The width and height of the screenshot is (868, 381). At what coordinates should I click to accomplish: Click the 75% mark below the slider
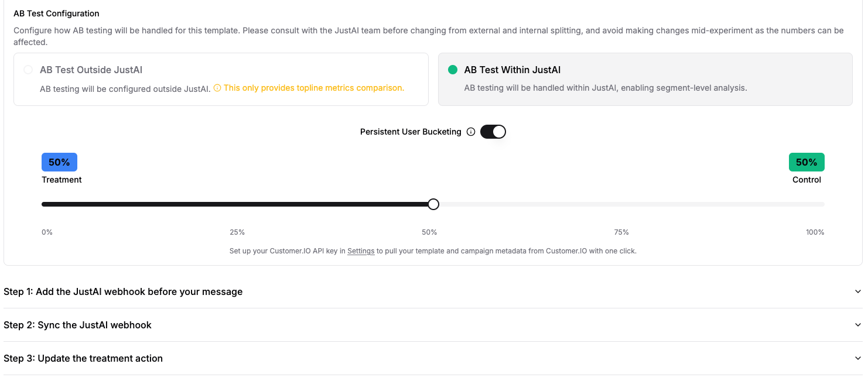(621, 232)
